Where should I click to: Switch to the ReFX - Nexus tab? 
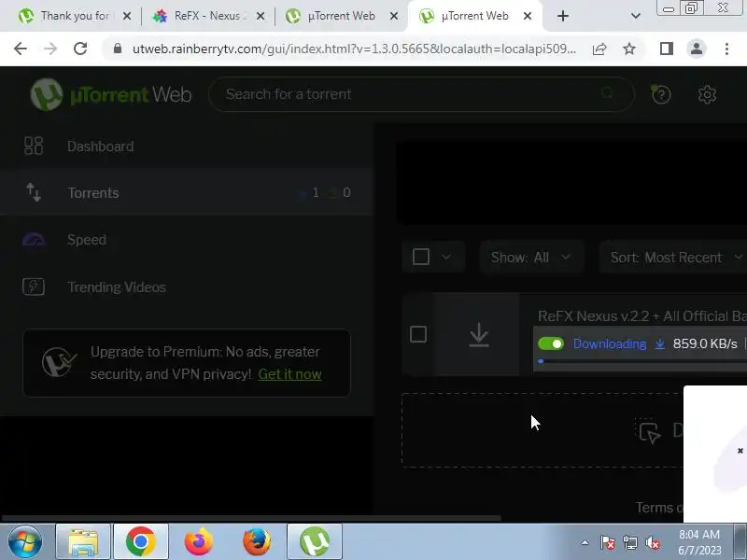207,16
